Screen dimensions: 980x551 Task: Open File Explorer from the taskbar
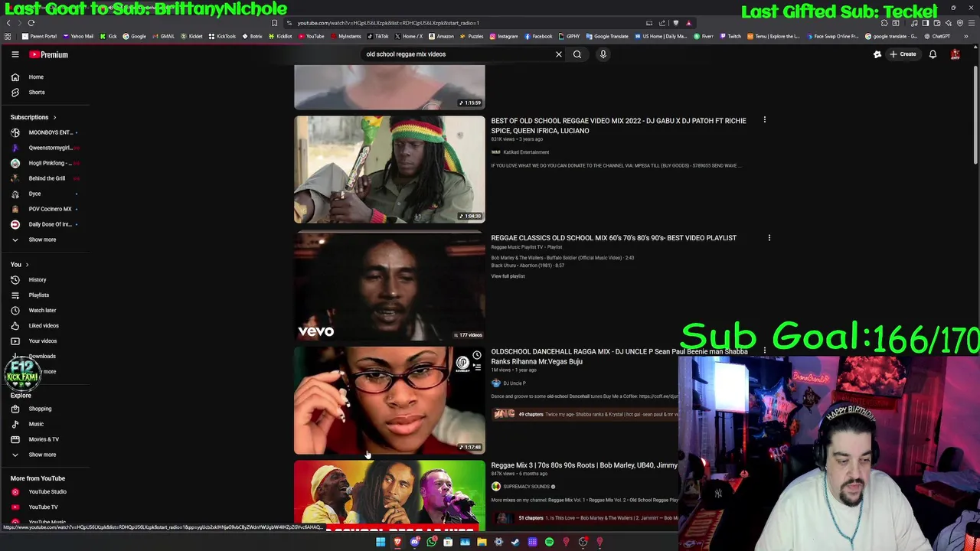(x=482, y=542)
